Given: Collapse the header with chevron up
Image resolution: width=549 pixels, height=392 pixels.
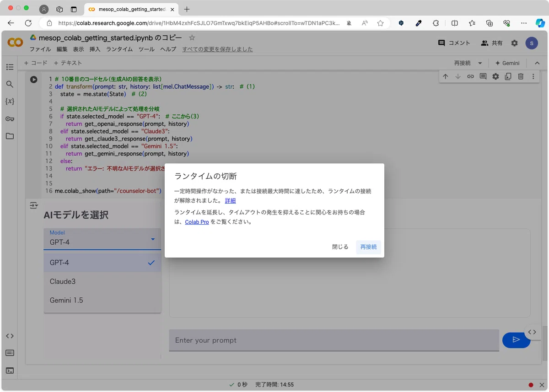Looking at the screenshot, I should (x=538, y=63).
